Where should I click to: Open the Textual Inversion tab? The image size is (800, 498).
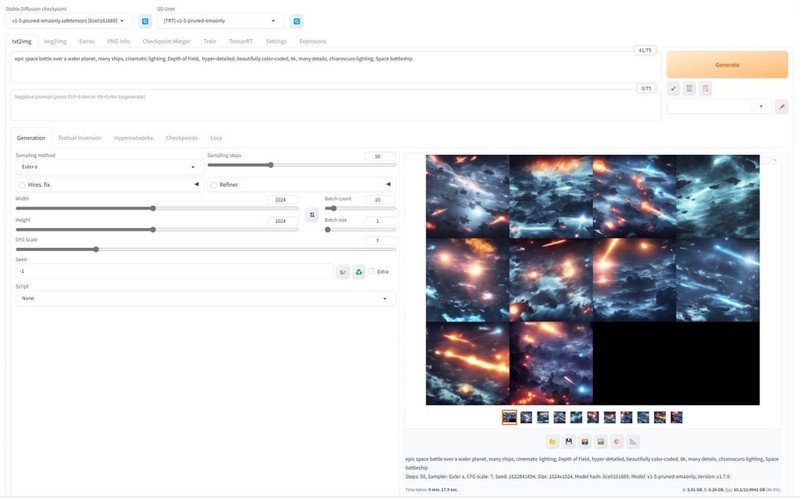[x=79, y=138]
